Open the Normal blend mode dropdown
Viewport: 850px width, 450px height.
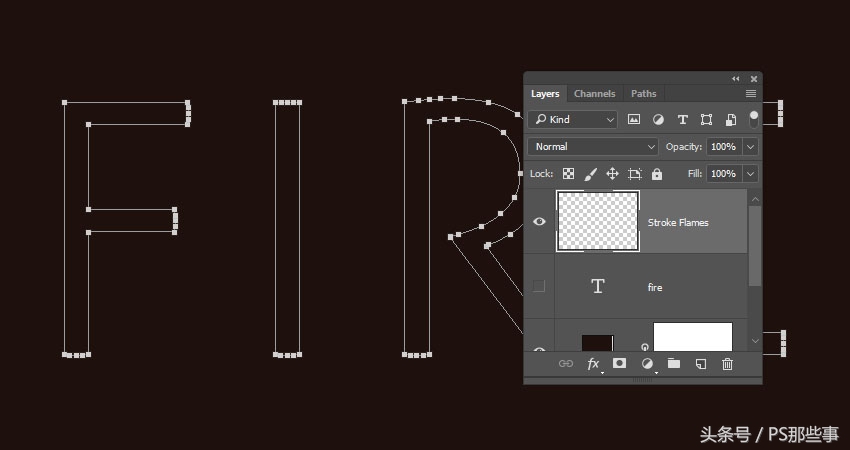click(x=593, y=147)
